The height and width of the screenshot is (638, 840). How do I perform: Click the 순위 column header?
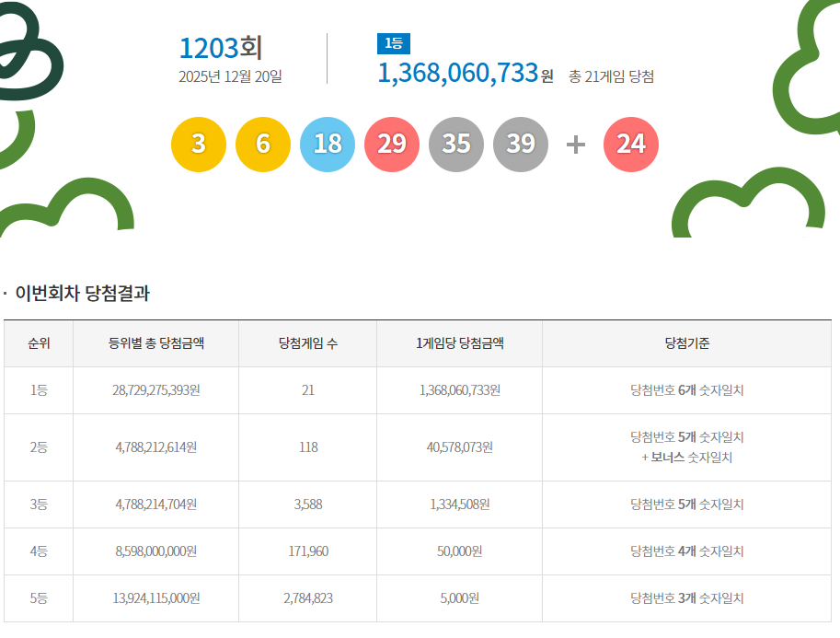pos(39,343)
